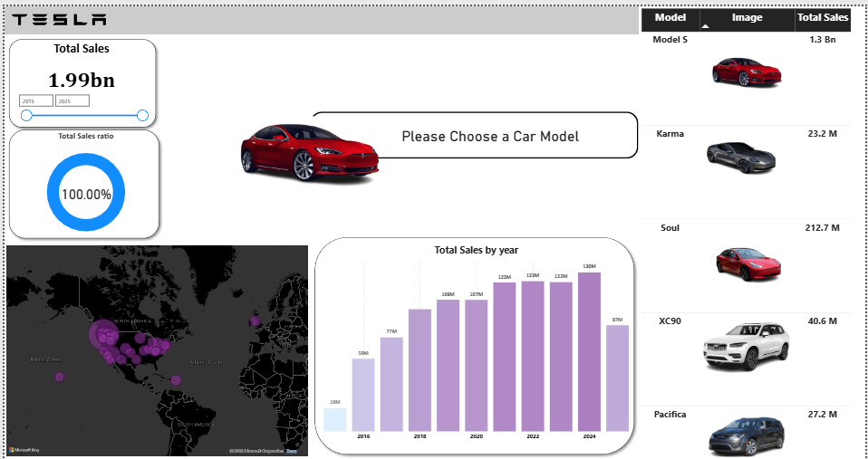Select the Soul row name
This screenshot has width=868, height=459.
(x=670, y=227)
